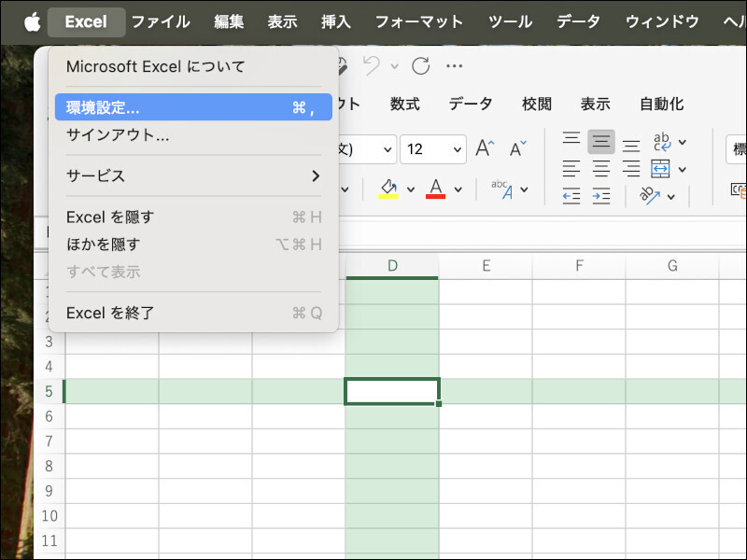747x560 pixels.
Task: Toggle top vertical alignment
Action: pos(571,138)
